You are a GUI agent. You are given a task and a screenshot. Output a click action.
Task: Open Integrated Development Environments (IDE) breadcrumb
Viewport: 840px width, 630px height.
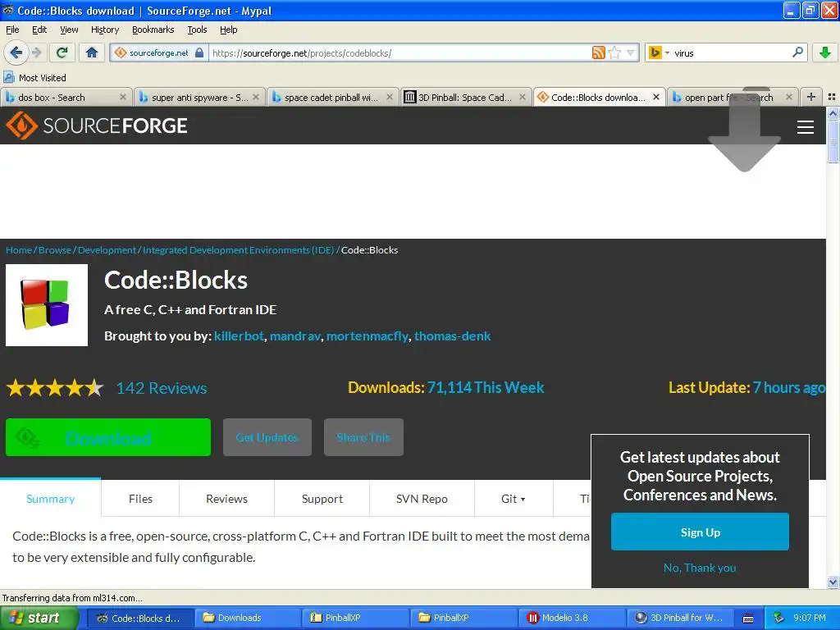pos(239,250)
